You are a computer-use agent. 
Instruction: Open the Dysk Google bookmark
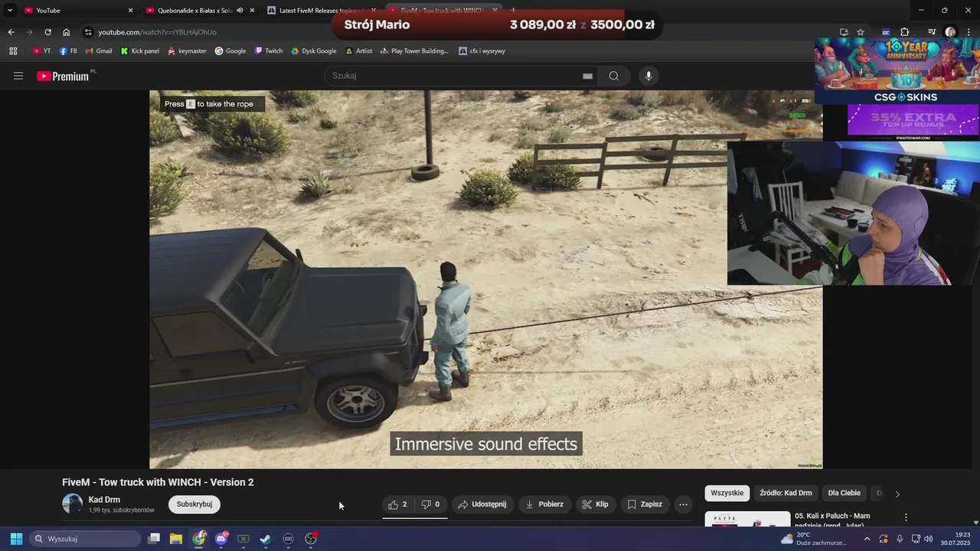tap(314, 51)
